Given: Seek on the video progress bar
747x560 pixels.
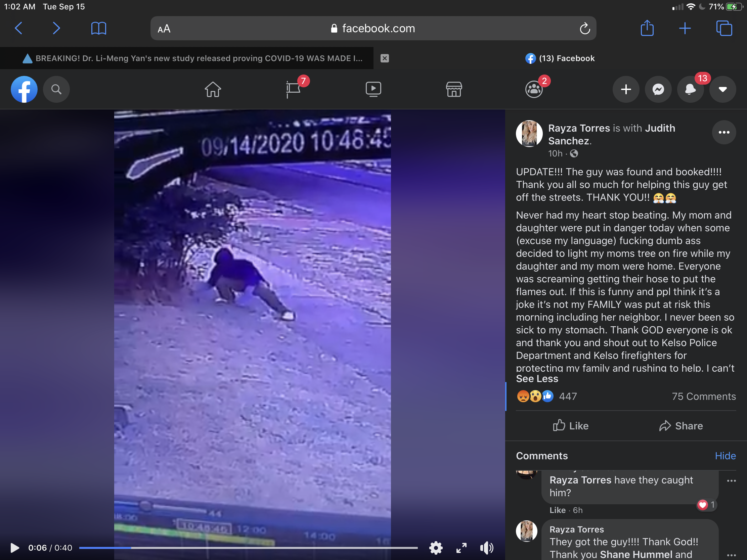Looking at the screenshot, I should [x=248, y=548].
